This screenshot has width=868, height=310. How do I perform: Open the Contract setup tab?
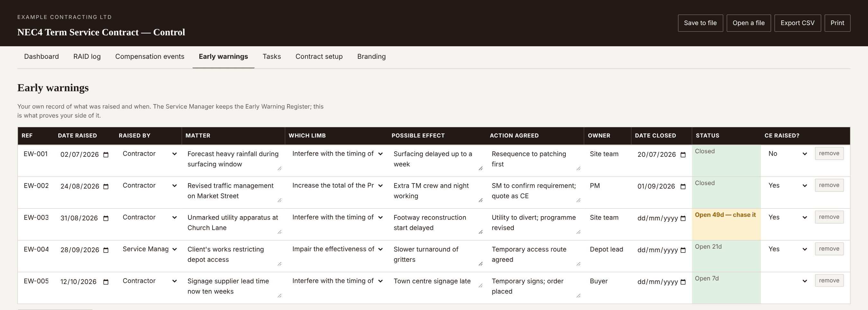(x=319, y=57)
